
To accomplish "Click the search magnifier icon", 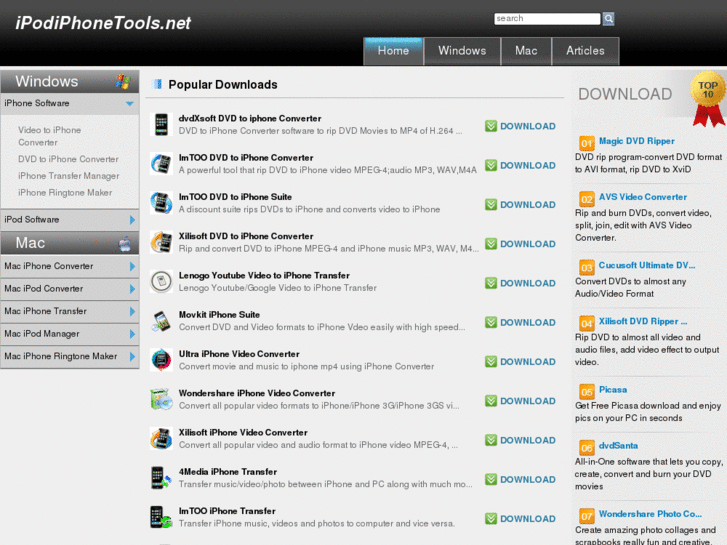I will 608,19.
